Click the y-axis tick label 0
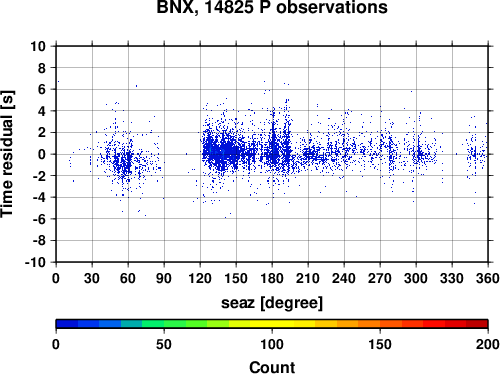Screen dimensions: 500x374 (x=42, y=154)
